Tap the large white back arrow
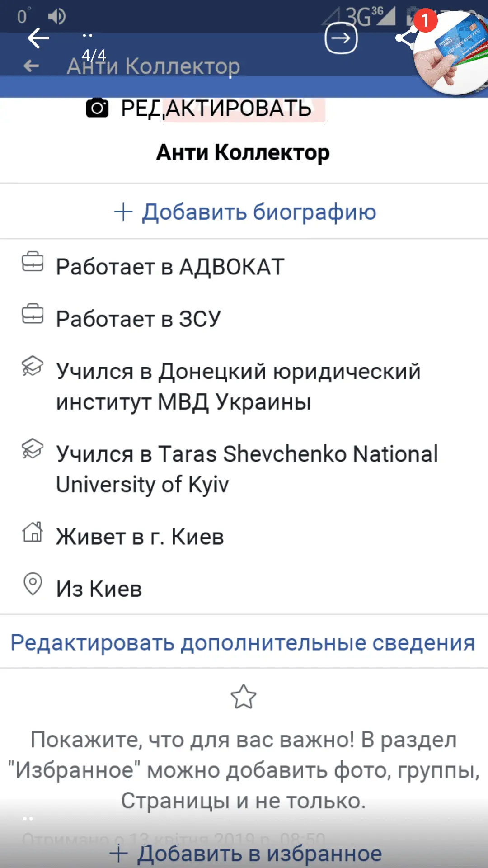The width and height of the screenshot is (488, 868). pos(38,38)
